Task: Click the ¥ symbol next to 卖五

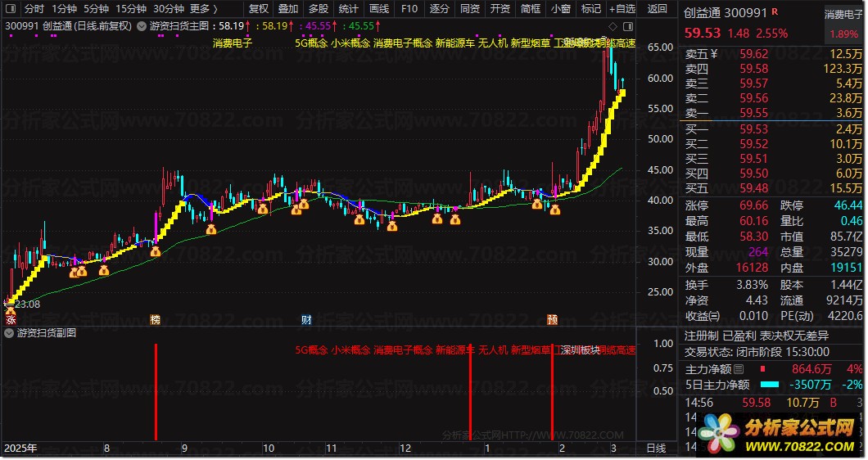Action: [713, 54]
